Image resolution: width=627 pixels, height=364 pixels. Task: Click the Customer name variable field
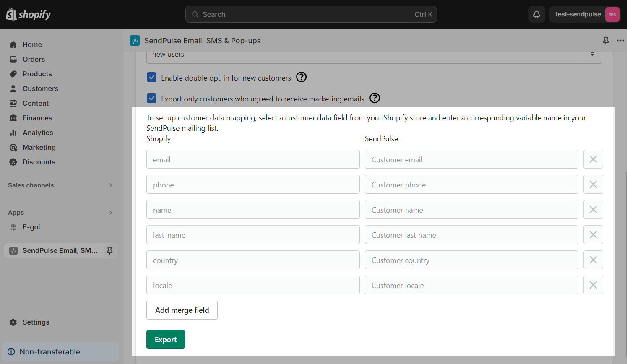tap(471, 210)
